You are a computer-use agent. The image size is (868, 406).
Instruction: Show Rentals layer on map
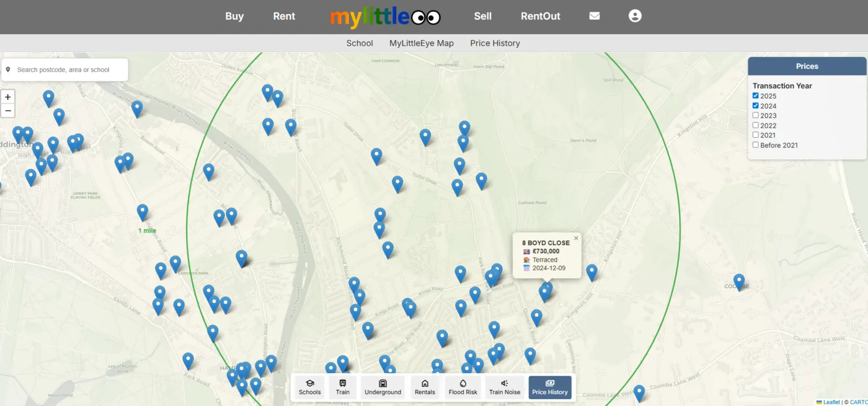(x=425, y=387)
